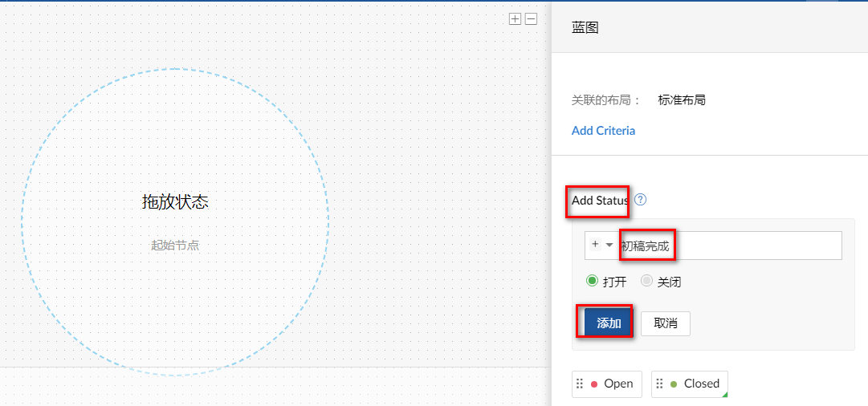The width and height of the screenshot is (868, 406).
Task: Zoom out canvas with minus icon
Action: [531, 19]
